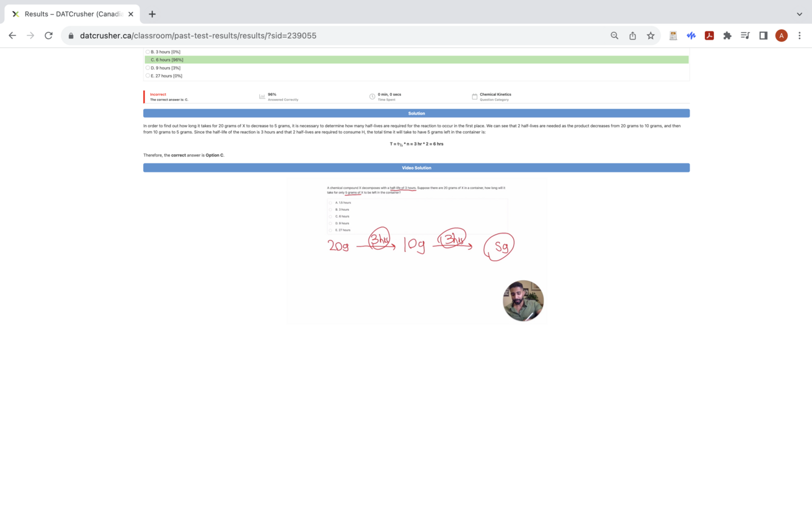This screenshot has height=508, width=812.
Task: Play the video solution thumbnail
Action: pyautogui.click(x=418, y=251)
